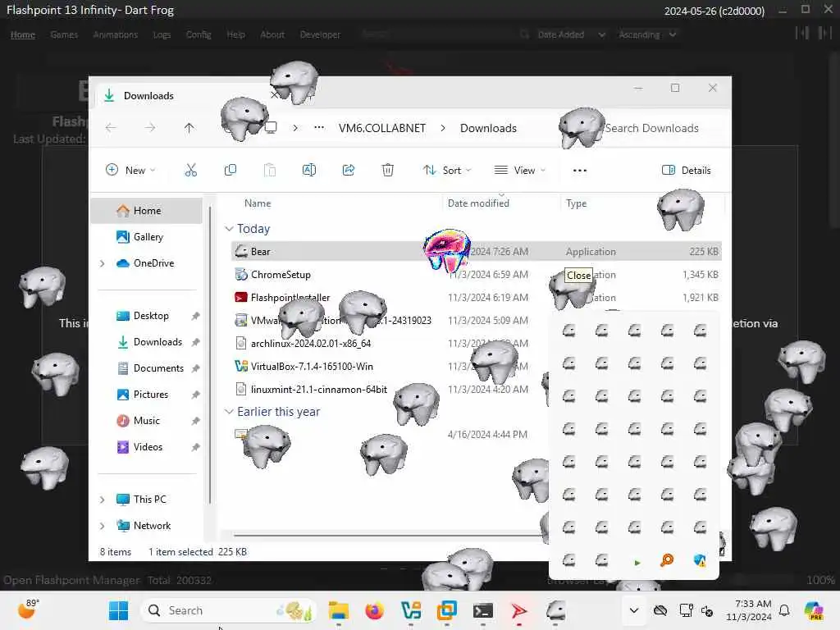Click the Share icon in Explorer toolbar
This screenshot has height=630, width=840.
tap(348, 171)
